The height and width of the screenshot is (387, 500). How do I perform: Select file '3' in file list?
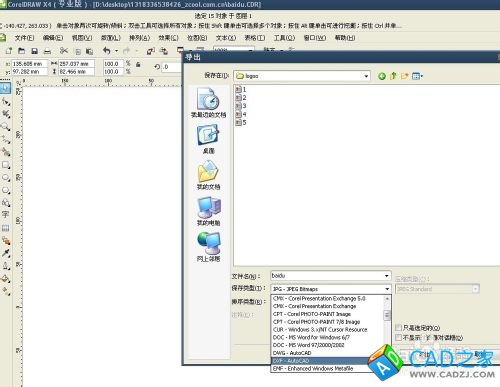click(241, 106)
